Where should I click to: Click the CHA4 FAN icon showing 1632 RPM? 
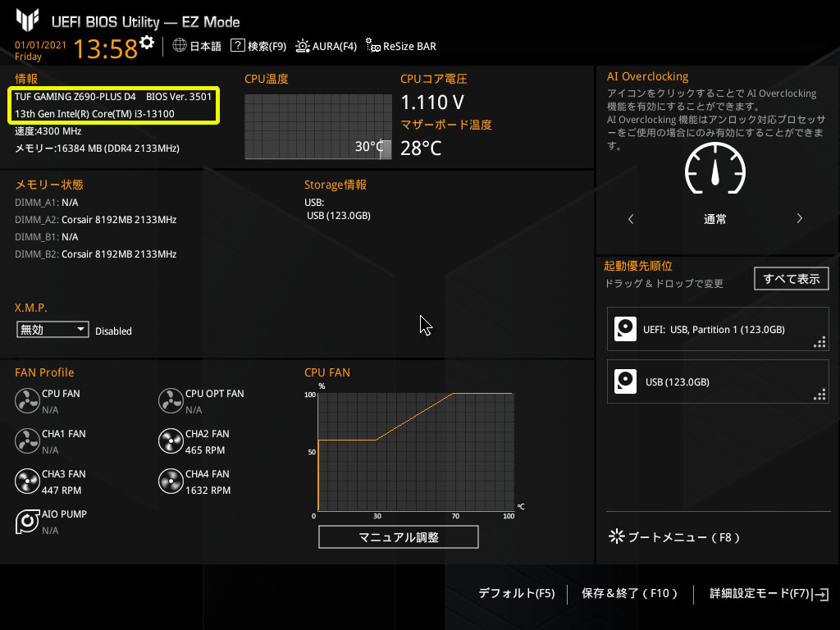tap(171, 480)
